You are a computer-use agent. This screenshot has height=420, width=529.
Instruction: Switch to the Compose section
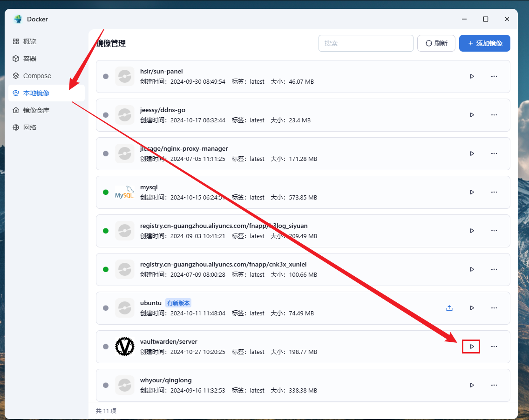click(37, 76)
